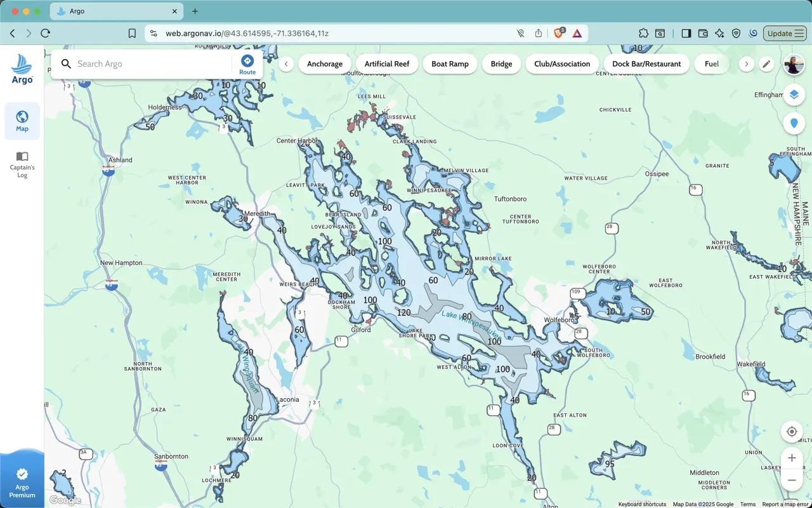Filter map by Bridge
Screen dimensions: 812x508
(501, 64)
